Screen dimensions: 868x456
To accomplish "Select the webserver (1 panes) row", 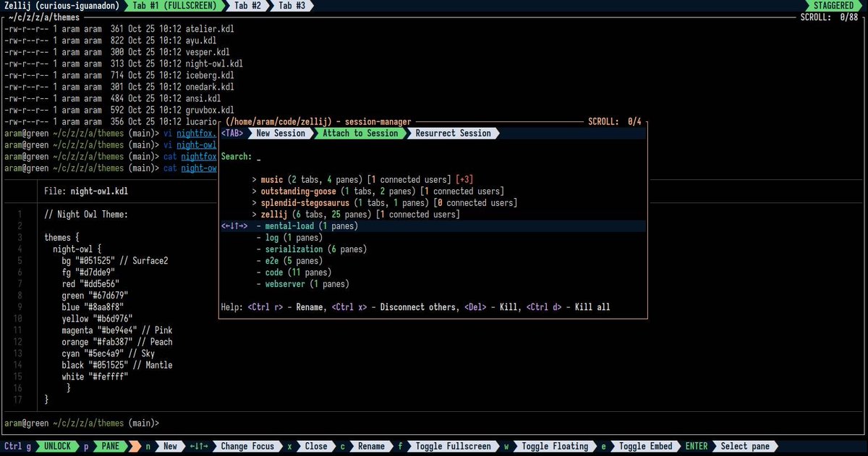I will pos(302,284).
